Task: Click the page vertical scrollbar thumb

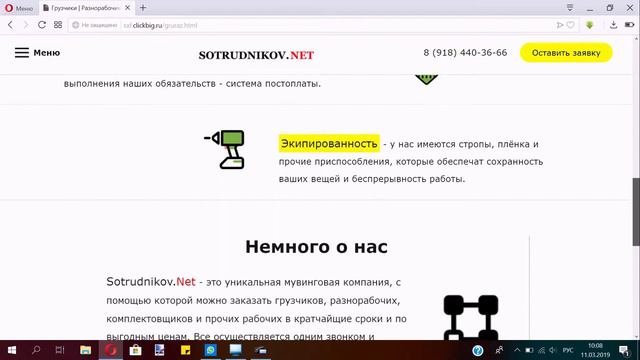Action: pos(636,212)
